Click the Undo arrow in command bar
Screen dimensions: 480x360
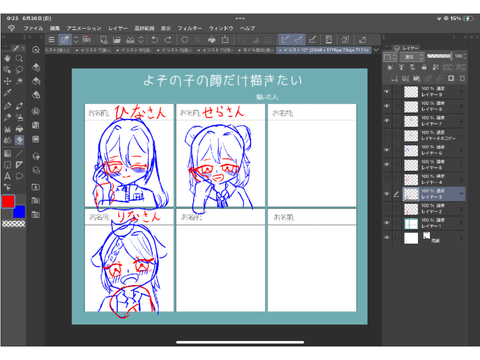tap(155, 40)
